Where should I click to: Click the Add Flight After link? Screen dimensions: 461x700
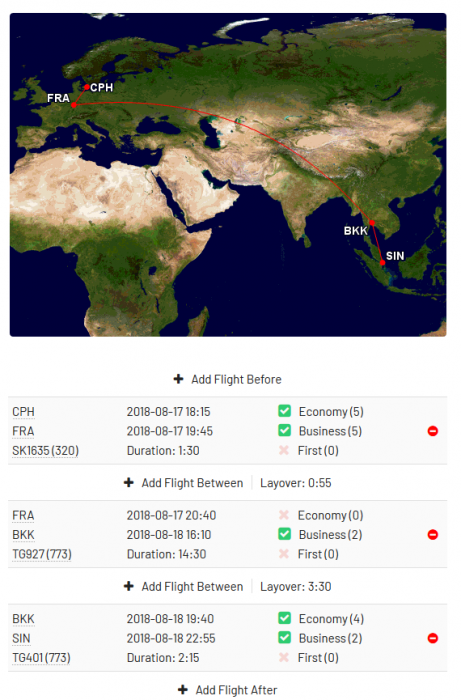tap(236, 690)
